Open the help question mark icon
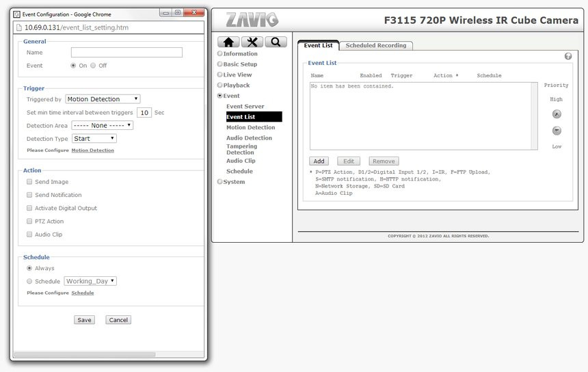The height and width of the screenshot is (372, 588). [568, 56]
